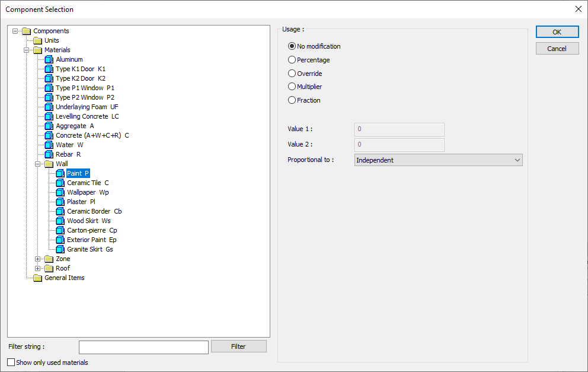Screen dimensions: 588x372
Task: Collapse the Wall folder node
Action: (x=38, y=164)
